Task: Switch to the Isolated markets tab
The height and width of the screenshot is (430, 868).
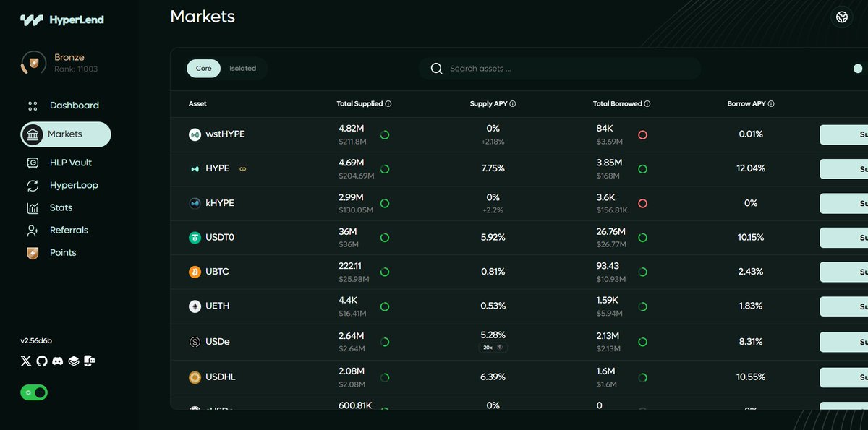Action: 242,69
